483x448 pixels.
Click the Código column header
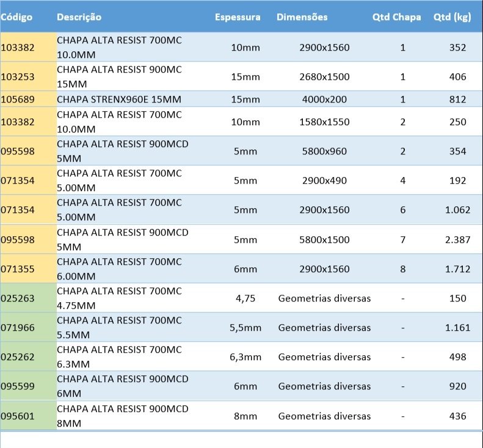click(17, 17)
